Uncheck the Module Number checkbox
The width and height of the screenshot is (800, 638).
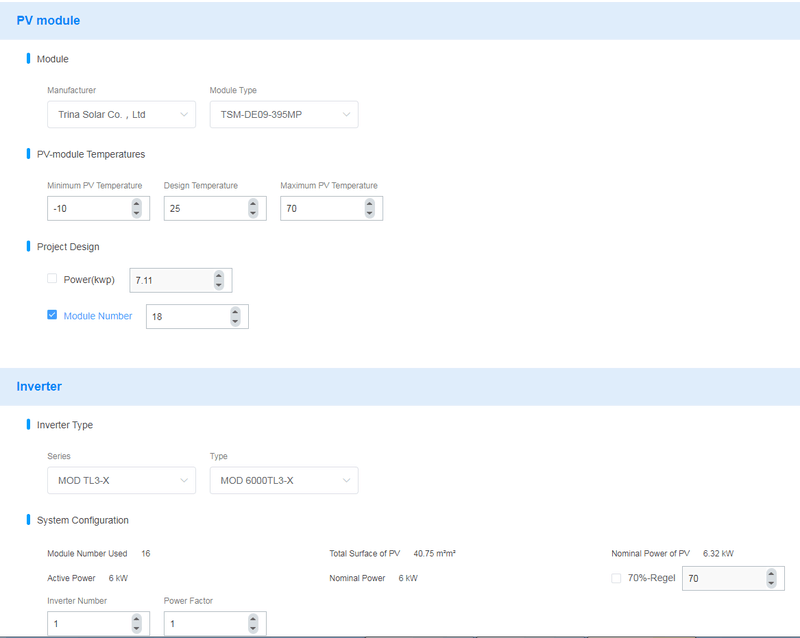(x=51, y=315)
